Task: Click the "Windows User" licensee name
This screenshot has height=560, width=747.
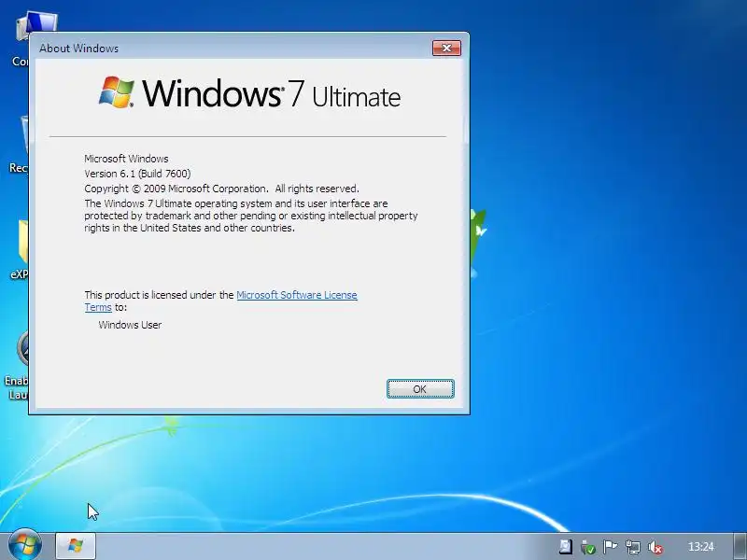Action: click(x=130, y=325)
